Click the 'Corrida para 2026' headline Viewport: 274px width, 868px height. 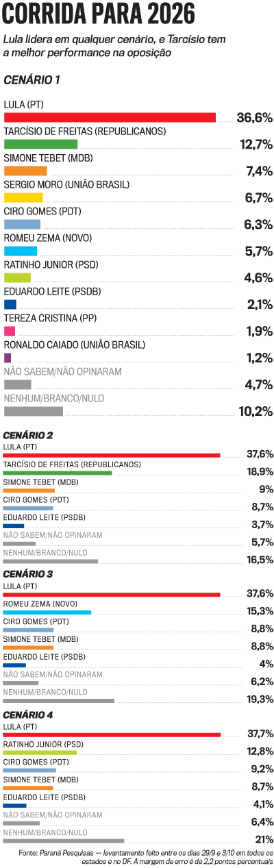click(99, 14)
